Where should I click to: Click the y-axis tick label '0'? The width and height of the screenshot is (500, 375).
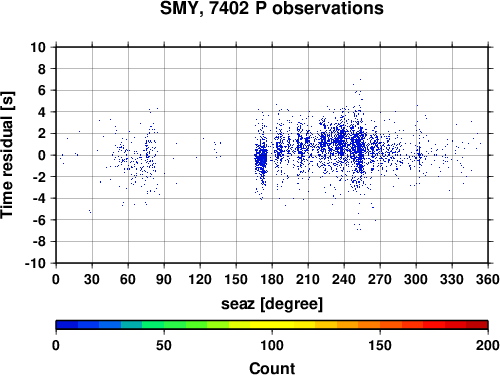[x=42, y=155]
